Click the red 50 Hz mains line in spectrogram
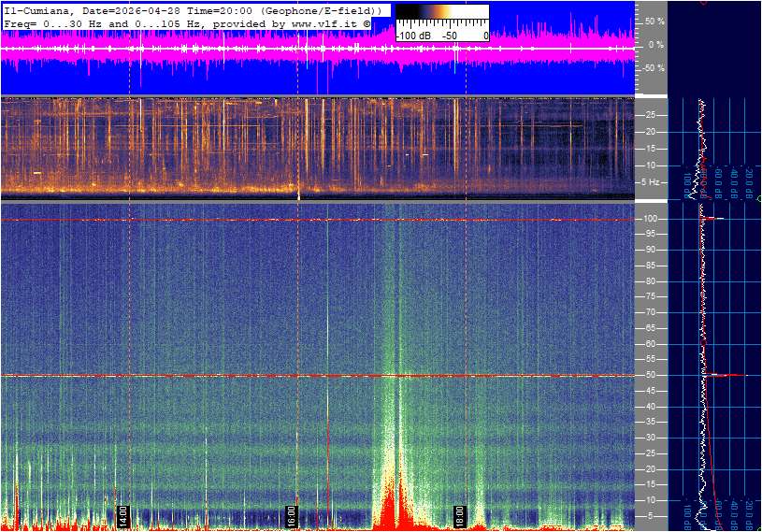This screenshot has width=762, height=532. click(318, 376)
